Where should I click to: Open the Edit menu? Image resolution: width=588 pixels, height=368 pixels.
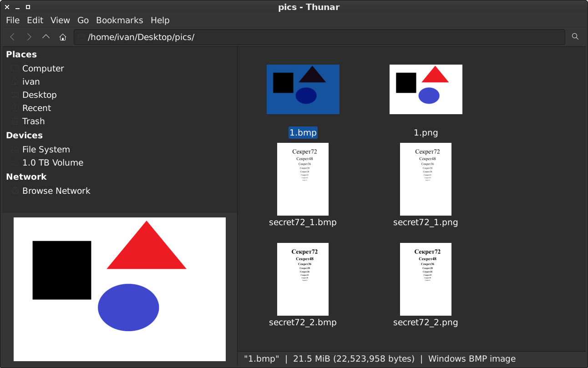tap(35, 20)
